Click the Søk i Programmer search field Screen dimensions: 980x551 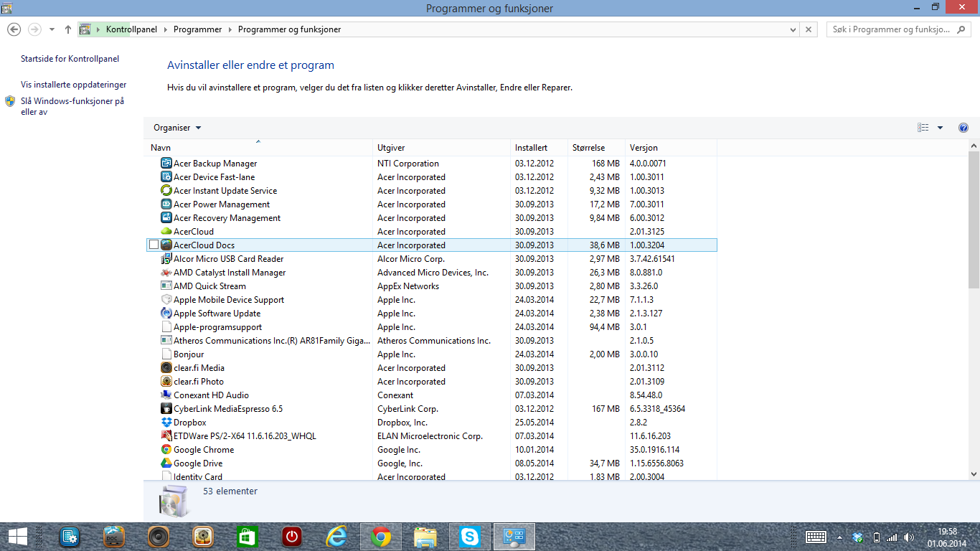[899, 29]
